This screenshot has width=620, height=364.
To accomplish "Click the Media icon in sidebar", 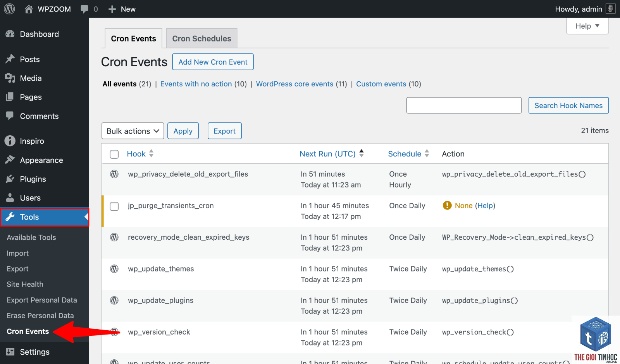I will (10, 78).
